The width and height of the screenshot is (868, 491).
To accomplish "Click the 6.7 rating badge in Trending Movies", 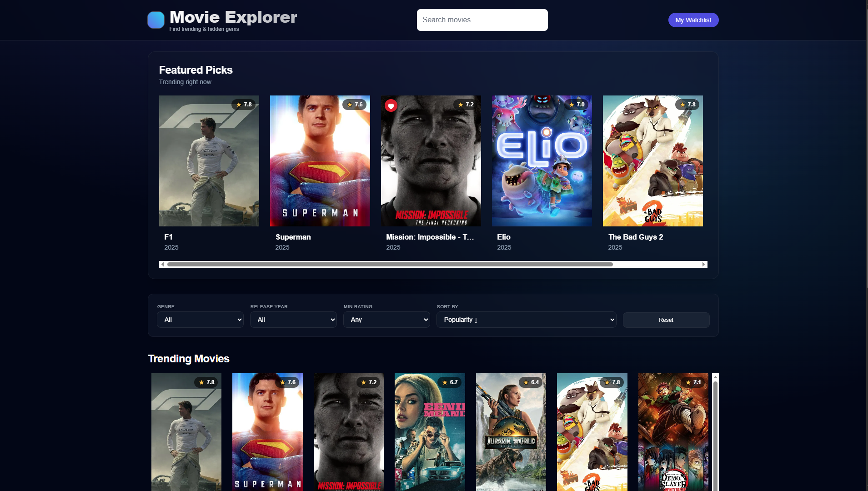I will pos(450,382).
